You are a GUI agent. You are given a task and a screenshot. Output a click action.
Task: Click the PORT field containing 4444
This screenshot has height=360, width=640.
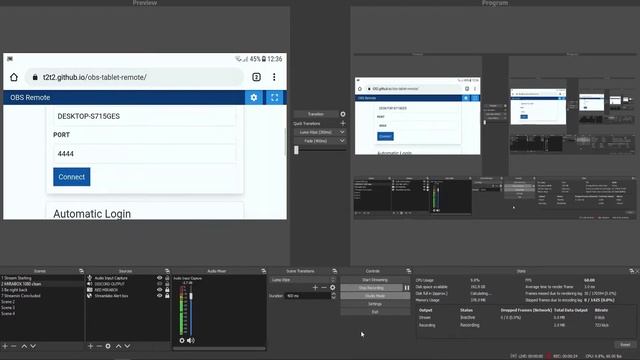pyautogui.click(x=144, y=153)
